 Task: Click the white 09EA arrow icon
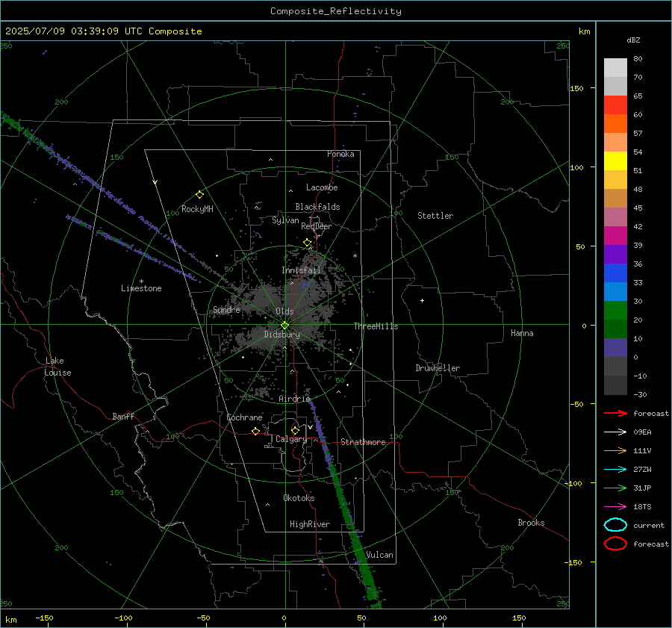point(615,432)
